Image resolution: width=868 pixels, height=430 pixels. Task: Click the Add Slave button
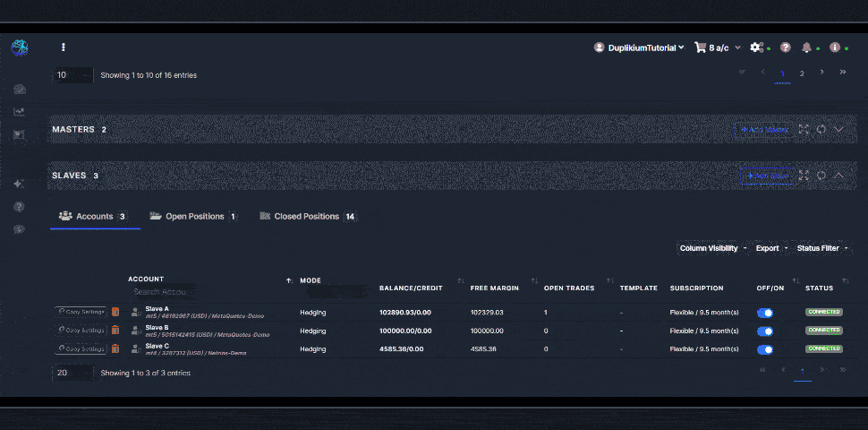[768, 176]
